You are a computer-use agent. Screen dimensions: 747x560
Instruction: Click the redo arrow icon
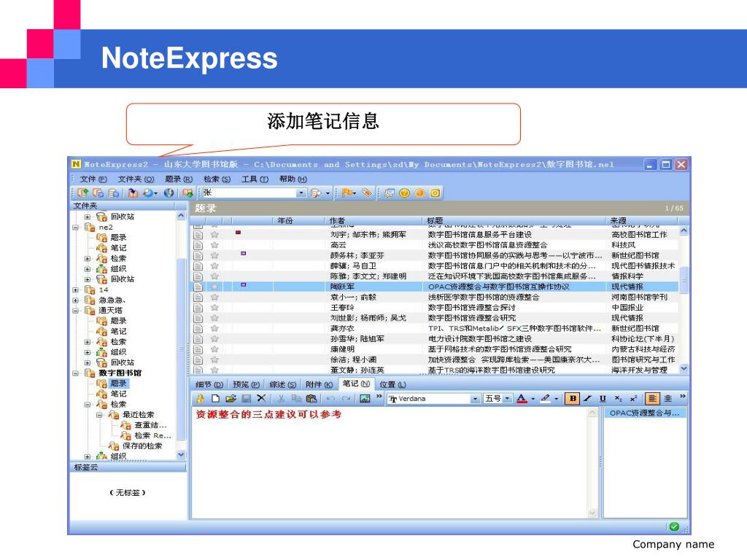[347, 399]
